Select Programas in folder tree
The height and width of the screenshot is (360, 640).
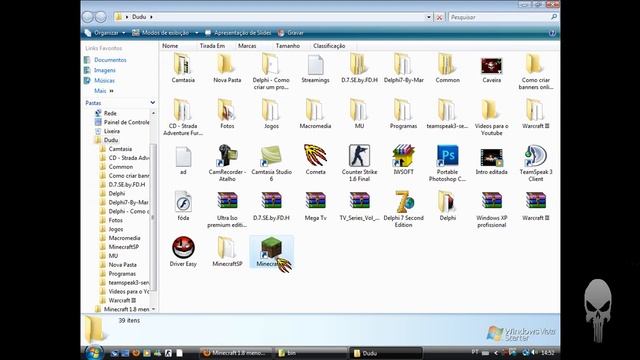pos(122,273)
